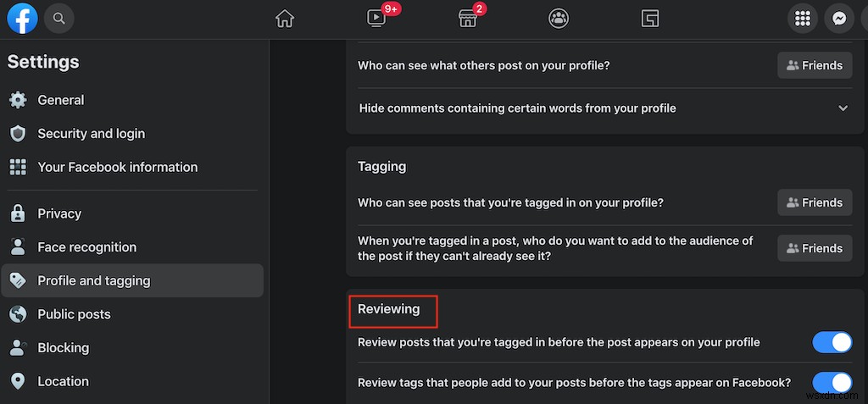Open Friends selector for who sees tagged posts
This screenshot has width=868, height=404.
(x=815, y=202)
